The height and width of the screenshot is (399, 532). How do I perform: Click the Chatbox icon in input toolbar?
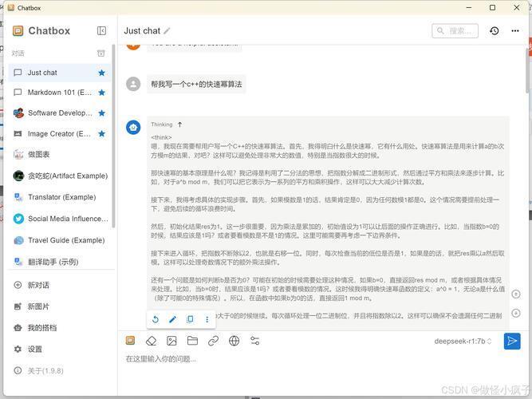click(x=130, y=340)
